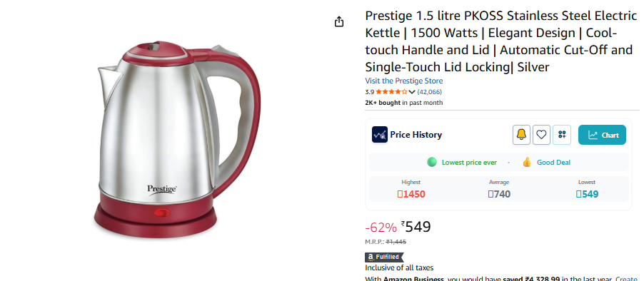Click the Price History logo icon

[x=380, y=135]
